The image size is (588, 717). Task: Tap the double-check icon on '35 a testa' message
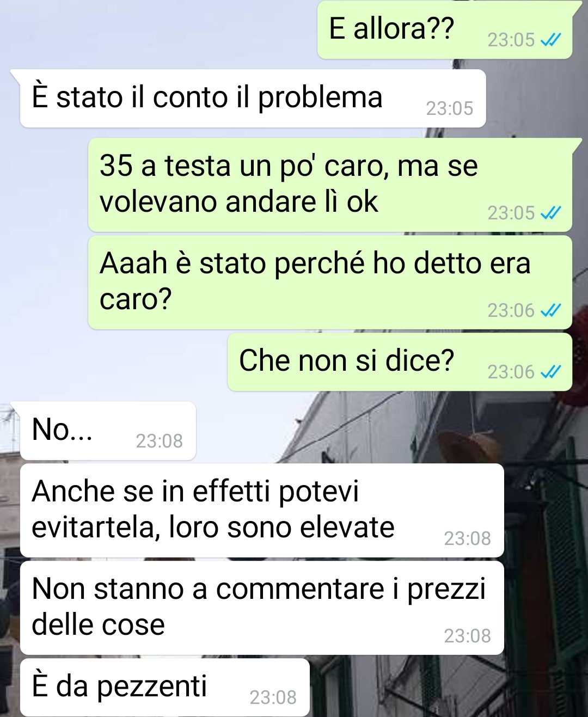pyautogui.click(x=550, y=213)
